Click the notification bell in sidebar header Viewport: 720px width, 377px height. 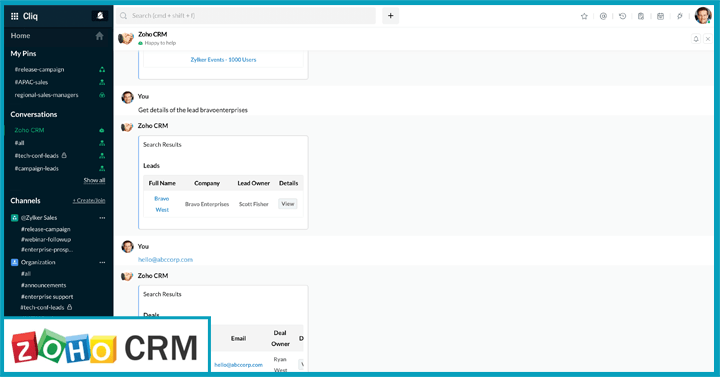point(100,16)
